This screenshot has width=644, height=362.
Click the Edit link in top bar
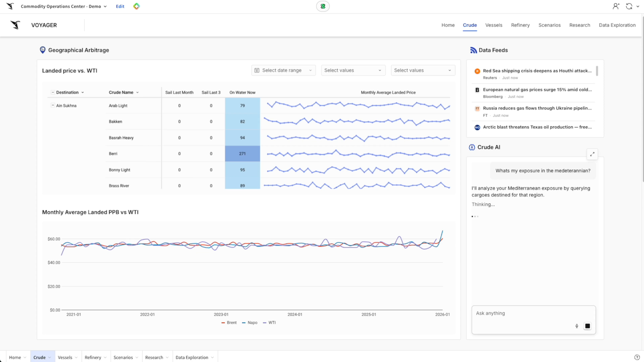[x=120, y=7]
